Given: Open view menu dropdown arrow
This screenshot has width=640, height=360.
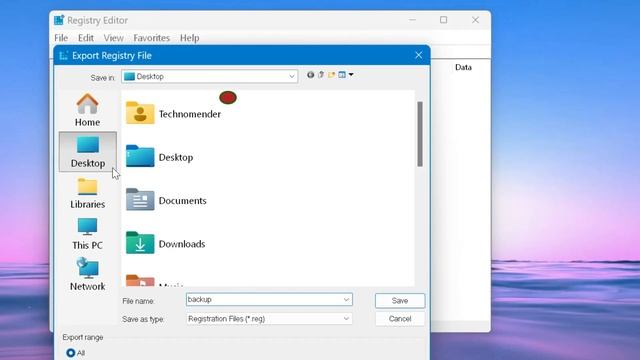Looking at the screenshot, I should point(351,75).
